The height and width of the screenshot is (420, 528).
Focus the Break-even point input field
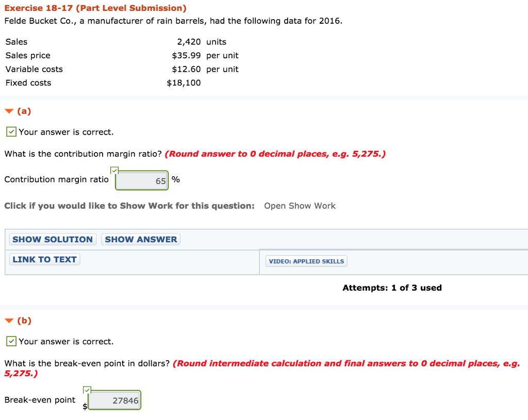click(114, 401)
